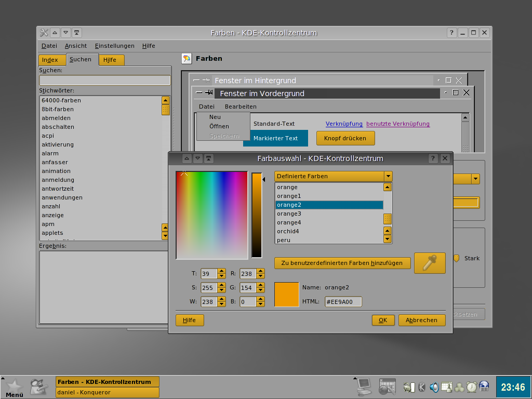
Task: Click the Verknüpfung link in preview
Action: click(344, 124)
